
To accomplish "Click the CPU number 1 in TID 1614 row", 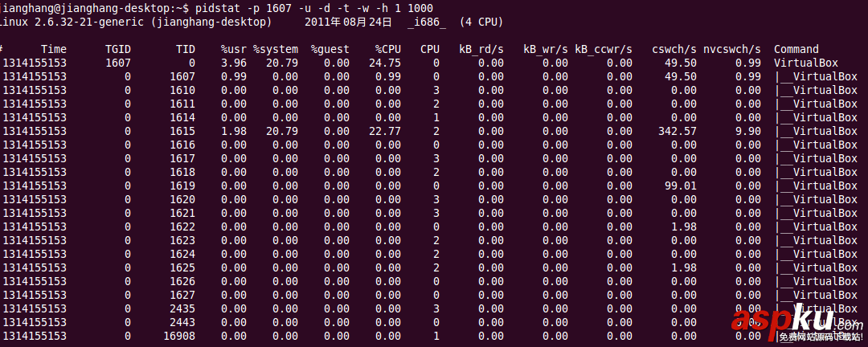I will tap(436, 117).
